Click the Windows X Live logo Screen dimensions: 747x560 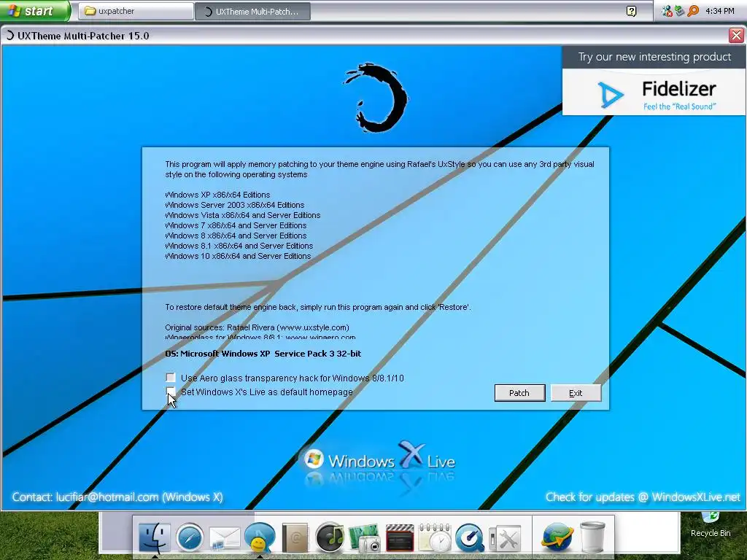[379, 459]
